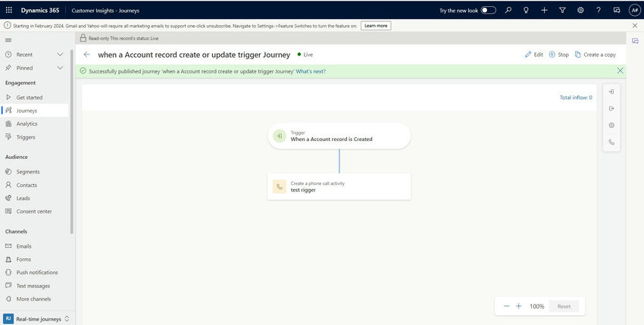The width and height of the screenshot is (644, 325).
Task: Click the Total inflow: 0 link
Action: [x=576, y=98]
